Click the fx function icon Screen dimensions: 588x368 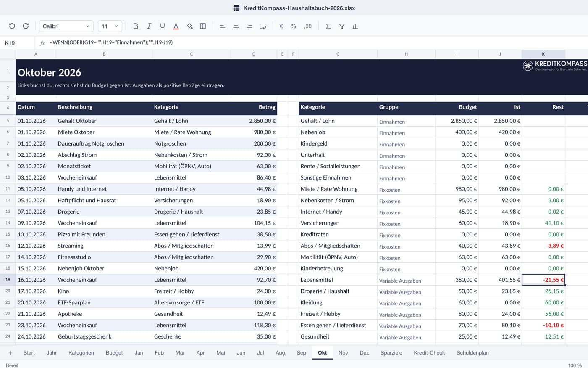click(42, 43)
